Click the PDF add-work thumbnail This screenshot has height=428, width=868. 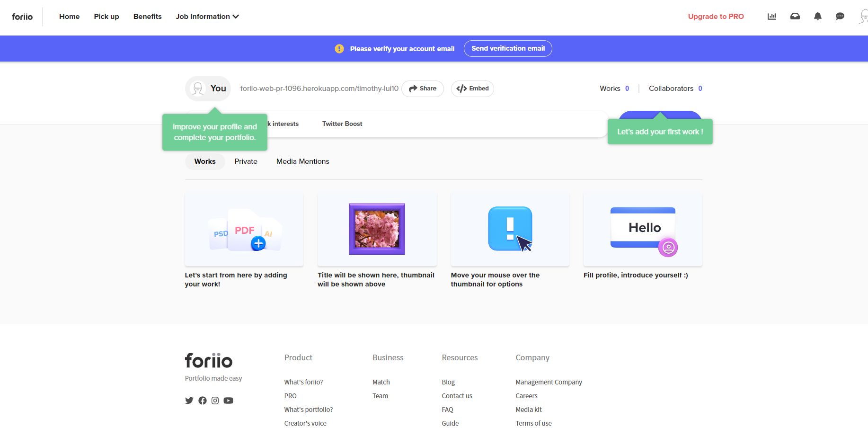tap(244, 230)
